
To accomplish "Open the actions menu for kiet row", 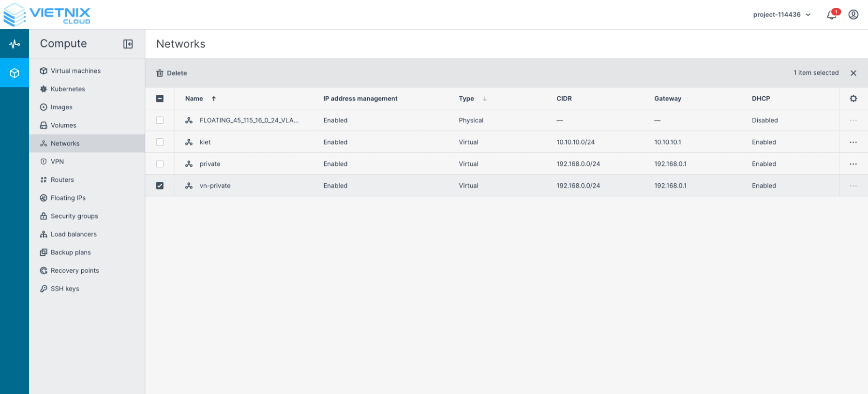I will (x=853, y=142).
